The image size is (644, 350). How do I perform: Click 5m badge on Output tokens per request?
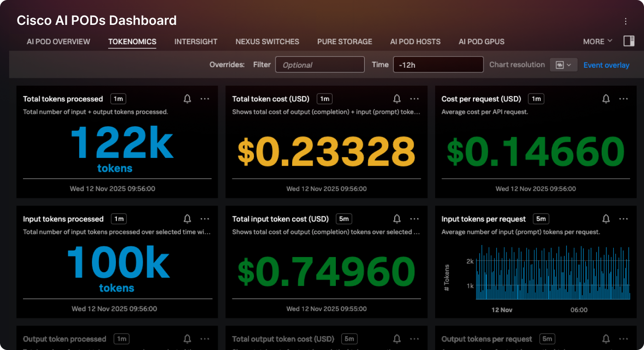coord(547,339)
